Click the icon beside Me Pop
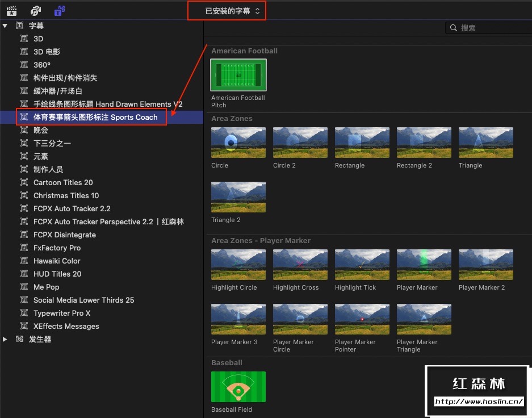This screenshot has width=532, height=418. (x=24, y=287)
